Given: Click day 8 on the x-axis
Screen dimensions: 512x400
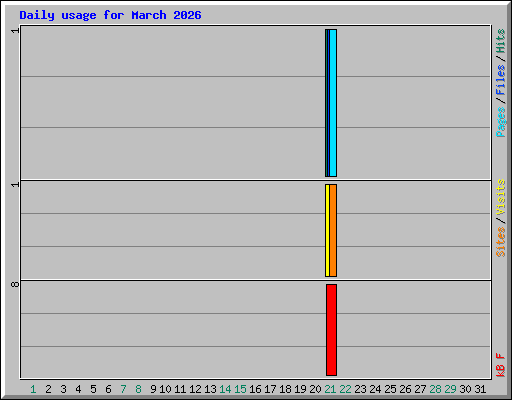Looking at the screenshot, I should tap(138, 389).
